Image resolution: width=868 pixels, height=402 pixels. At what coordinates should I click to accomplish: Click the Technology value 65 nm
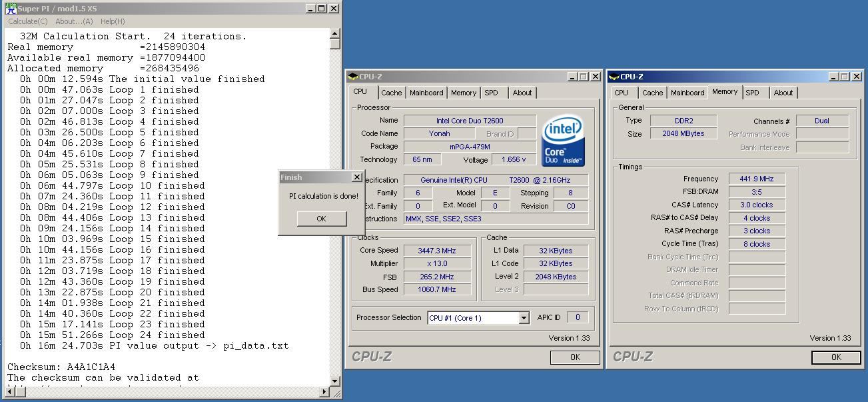click(424, 159)
